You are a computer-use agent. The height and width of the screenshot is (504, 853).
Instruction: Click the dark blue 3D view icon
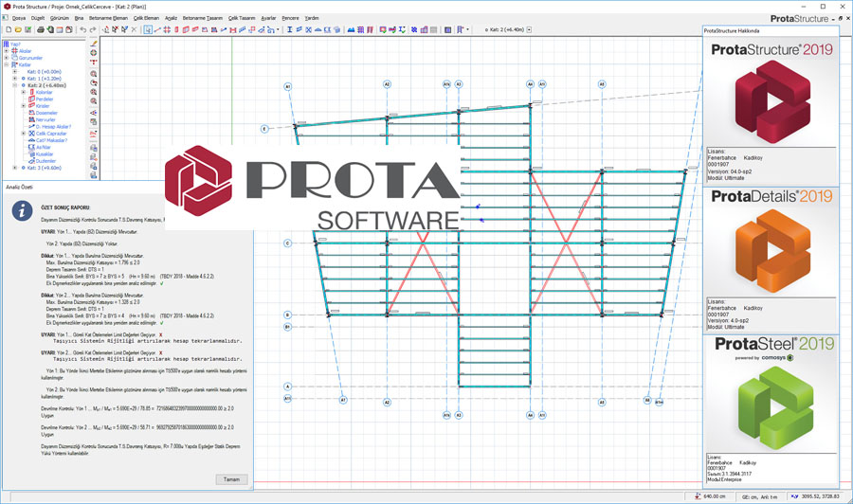coord(447,30)
